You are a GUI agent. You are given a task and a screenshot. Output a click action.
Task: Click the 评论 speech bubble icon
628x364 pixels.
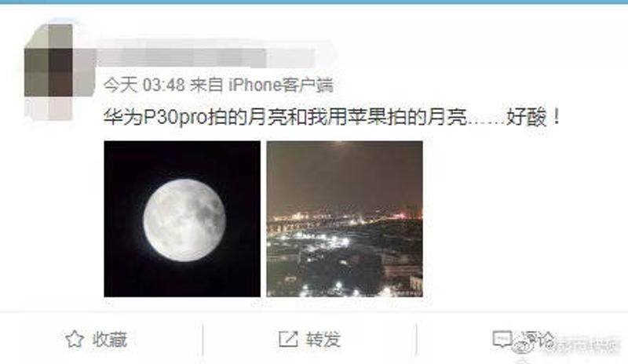coord(502,339)
